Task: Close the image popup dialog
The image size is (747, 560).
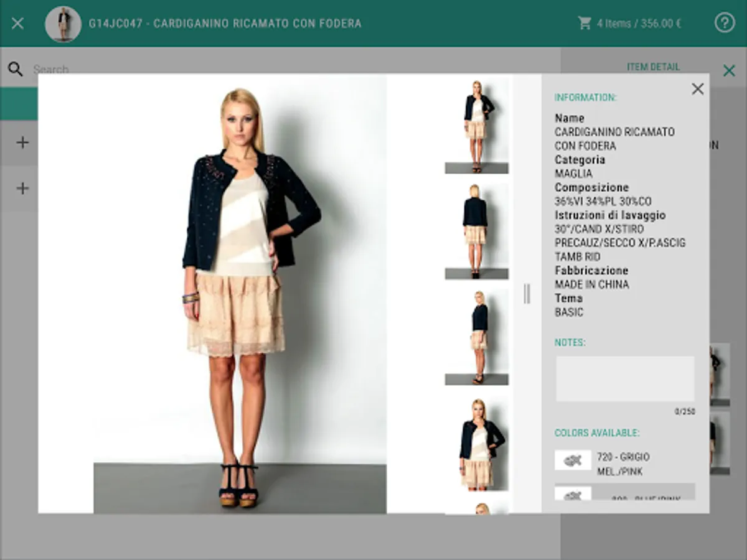Action: click(698, 89)
